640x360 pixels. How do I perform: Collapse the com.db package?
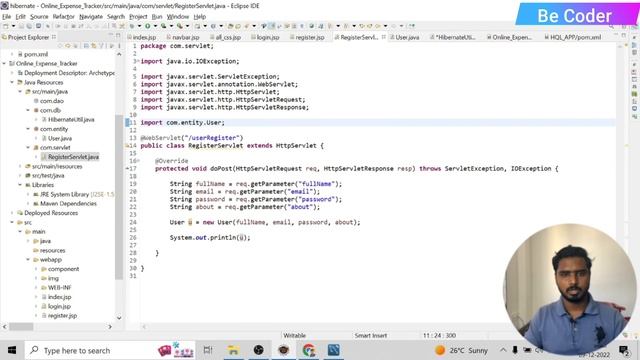point(28,110)
